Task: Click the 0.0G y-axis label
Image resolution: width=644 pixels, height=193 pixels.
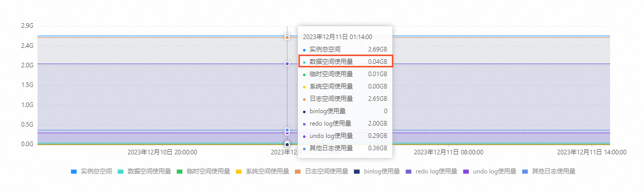Action: [27, 144]
